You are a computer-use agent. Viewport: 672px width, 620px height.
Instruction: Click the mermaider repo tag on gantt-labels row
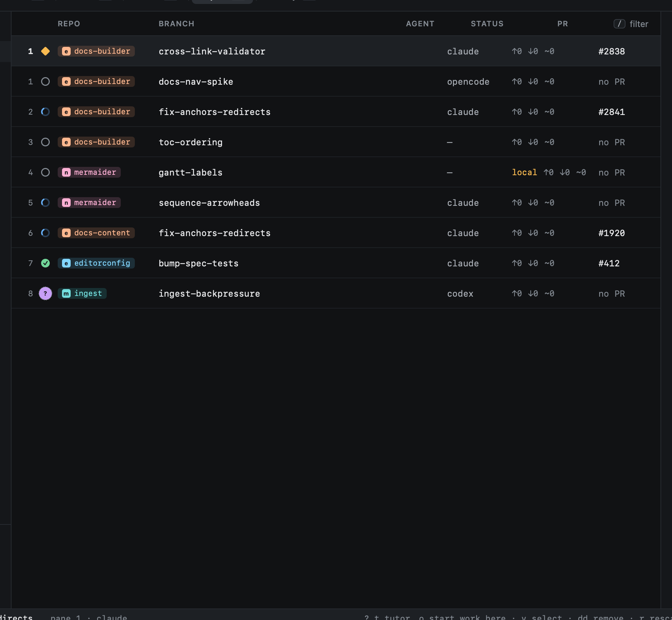tap(89, 172)
